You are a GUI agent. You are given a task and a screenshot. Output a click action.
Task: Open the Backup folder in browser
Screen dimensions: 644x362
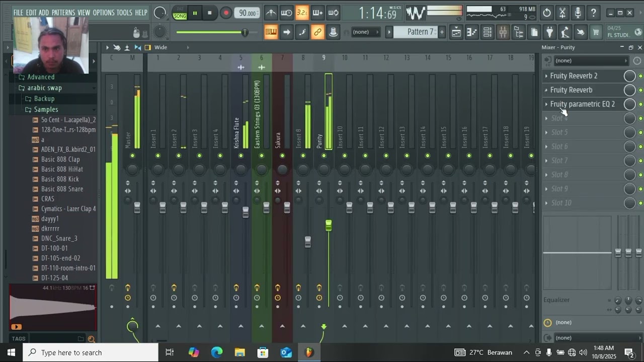click(x=44, y=99)
